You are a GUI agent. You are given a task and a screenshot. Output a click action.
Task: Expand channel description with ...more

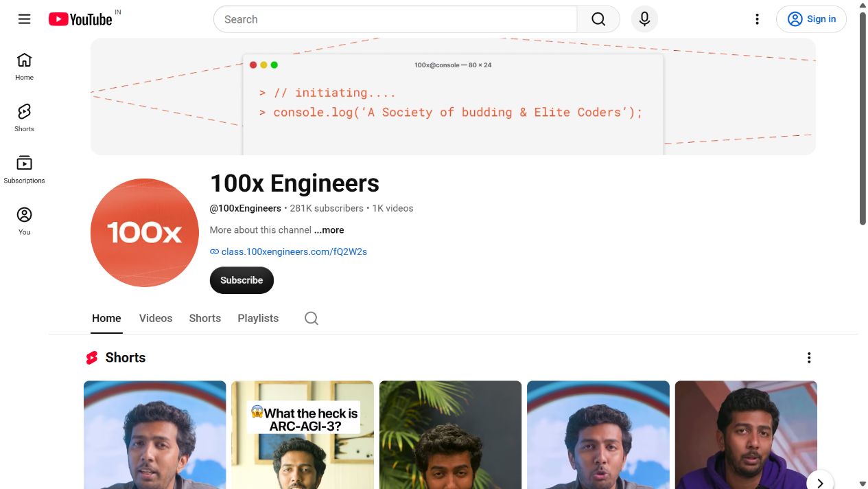329,230
